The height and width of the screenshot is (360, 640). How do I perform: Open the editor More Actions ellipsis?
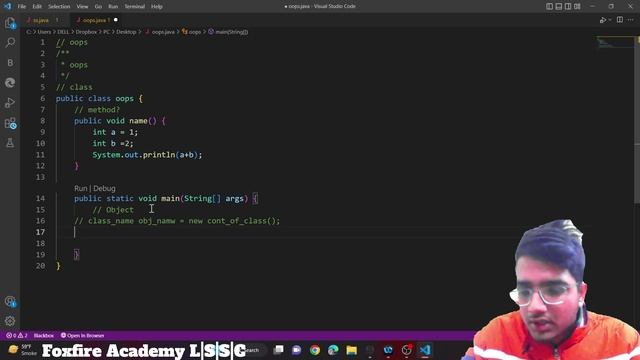pyautogui.click(x=631, y=20)
